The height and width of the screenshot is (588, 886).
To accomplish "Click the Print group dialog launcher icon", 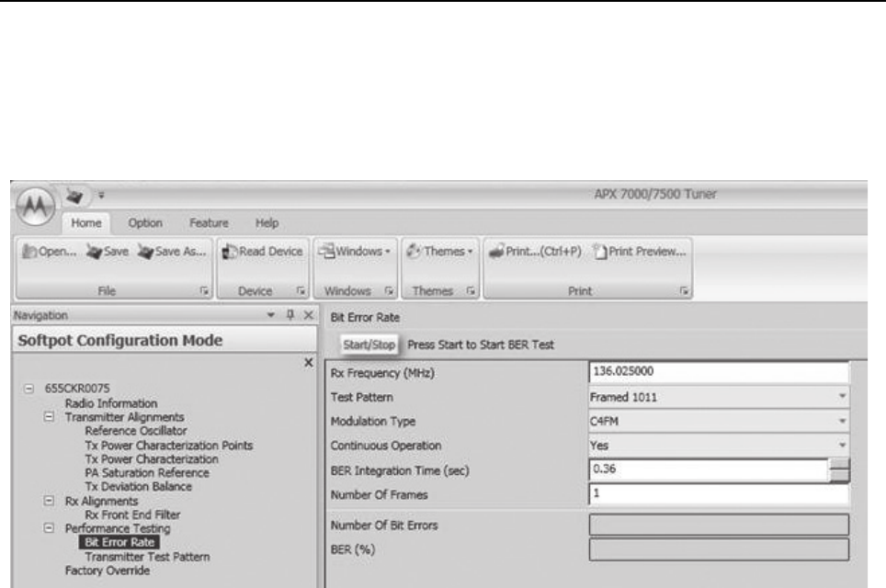I will pos(684,291).
